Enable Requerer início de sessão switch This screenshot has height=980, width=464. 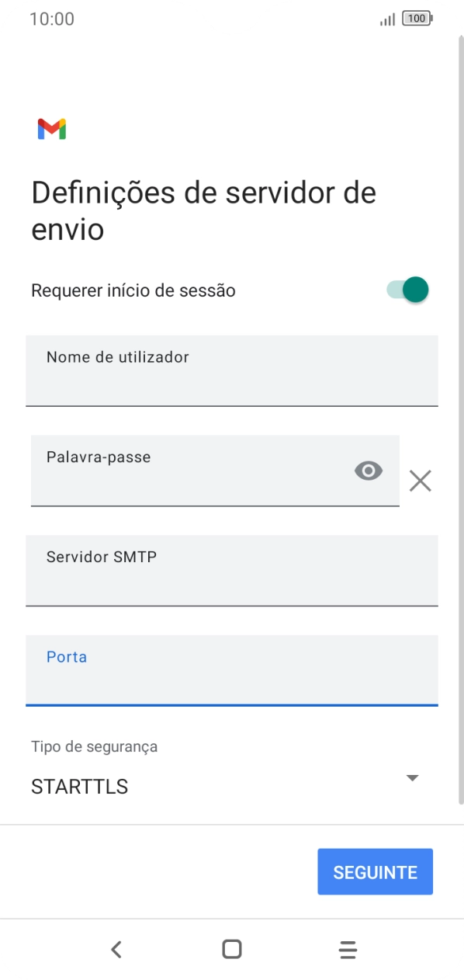click(x=407, y=290)
